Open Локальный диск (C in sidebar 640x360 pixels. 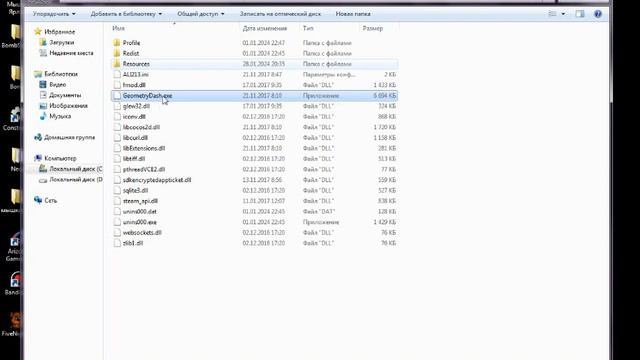pyautogui.click(x=76, y=169)
